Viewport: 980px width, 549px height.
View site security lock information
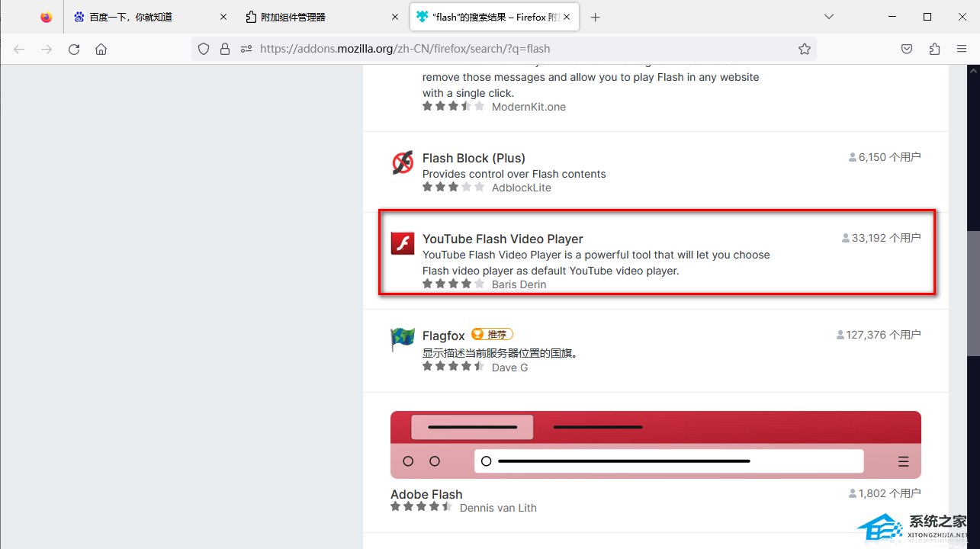coord(225,49)
